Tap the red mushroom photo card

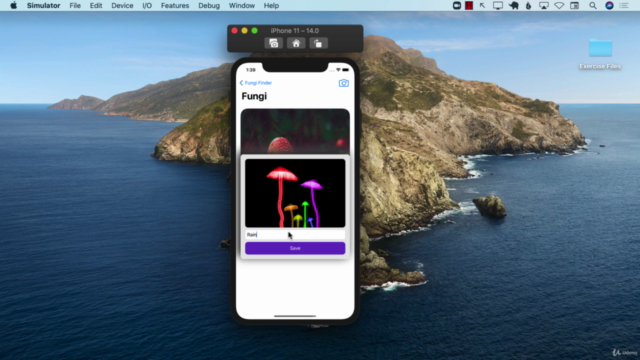(x=295, y=131)
